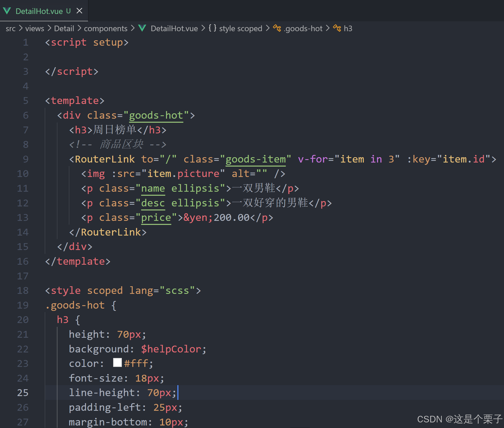Click the underlined goods-hot class value
Screen dimensions: 504x428
(x=156, y=115)
